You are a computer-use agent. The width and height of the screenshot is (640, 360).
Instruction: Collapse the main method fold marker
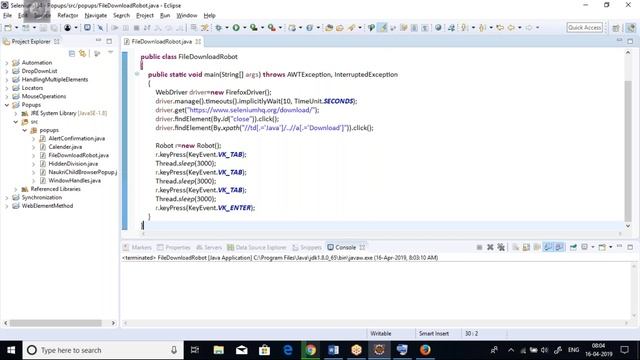[137, 74]
